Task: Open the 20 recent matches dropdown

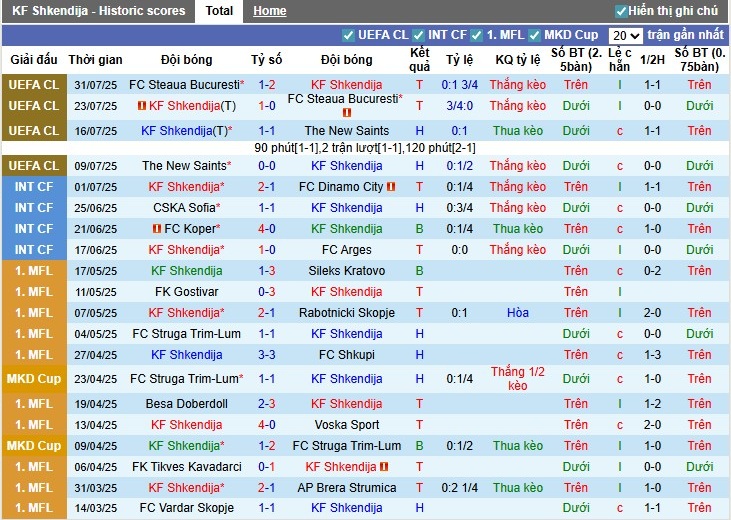Action: 625,35
